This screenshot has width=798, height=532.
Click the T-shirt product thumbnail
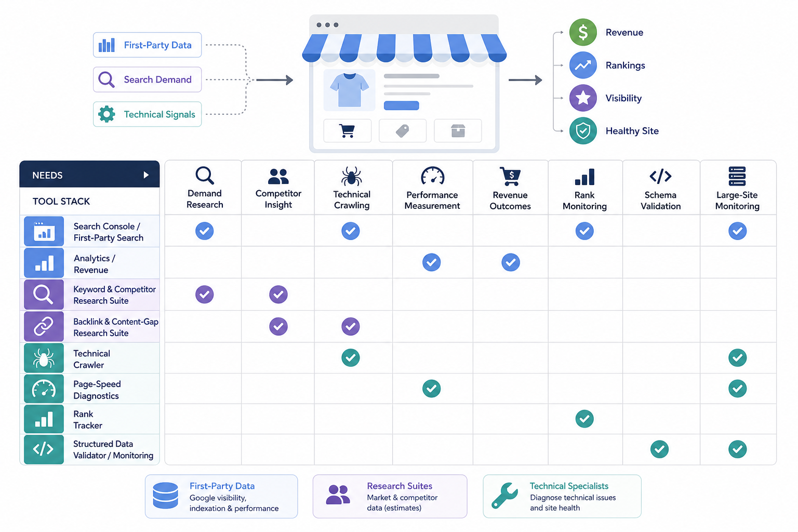350,90
